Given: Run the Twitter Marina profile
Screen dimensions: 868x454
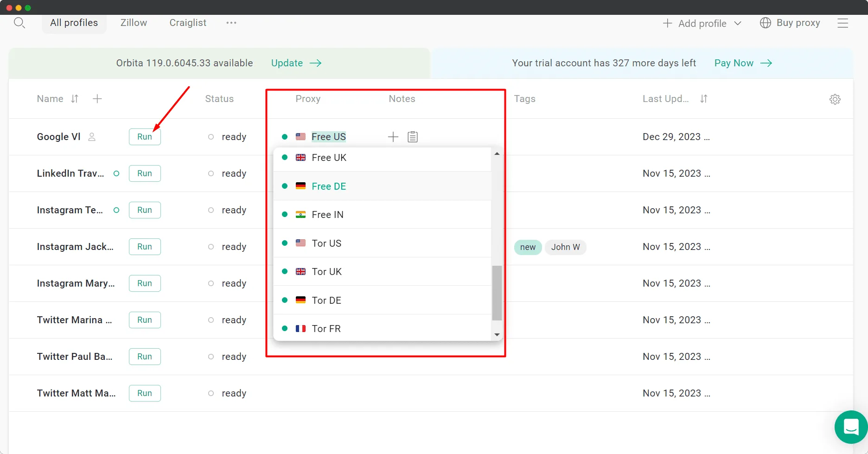Looking at the screenshot, I should tap(145, 320).
